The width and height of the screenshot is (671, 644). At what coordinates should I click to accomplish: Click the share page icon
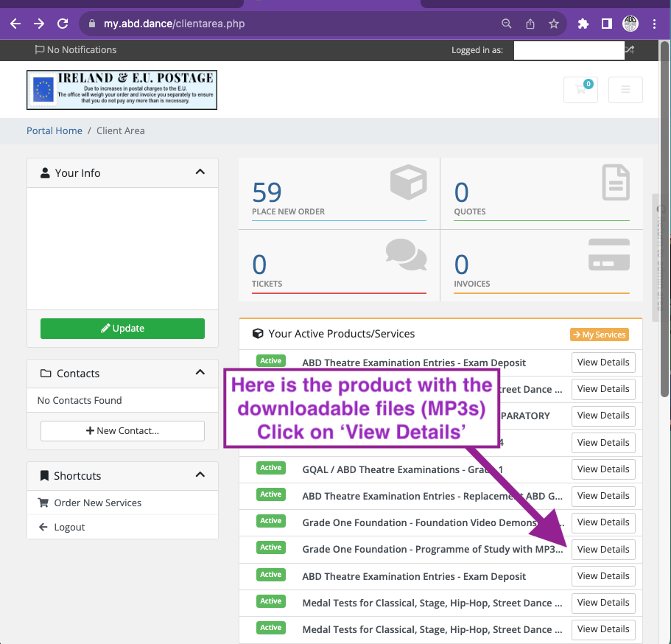coord(530,24)
